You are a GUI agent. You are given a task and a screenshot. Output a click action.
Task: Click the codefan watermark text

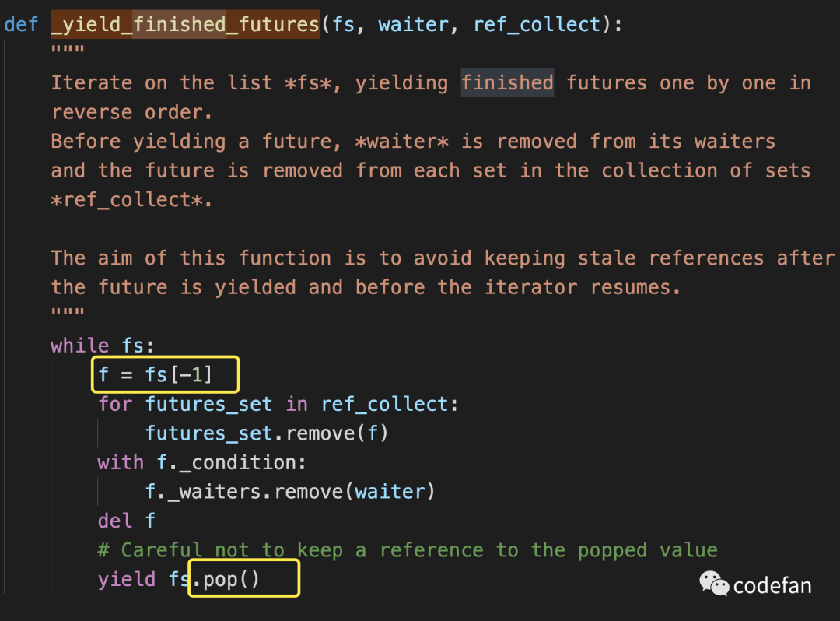772,586
